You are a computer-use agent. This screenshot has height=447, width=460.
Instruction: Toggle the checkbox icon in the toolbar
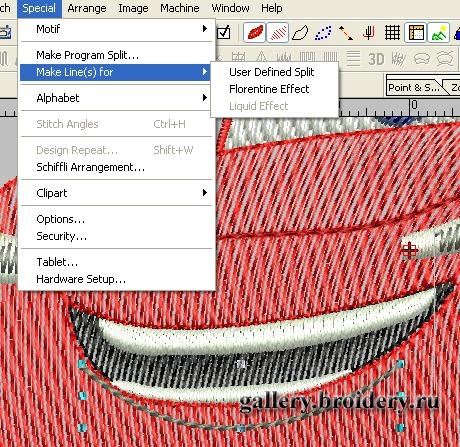(223, 33)
